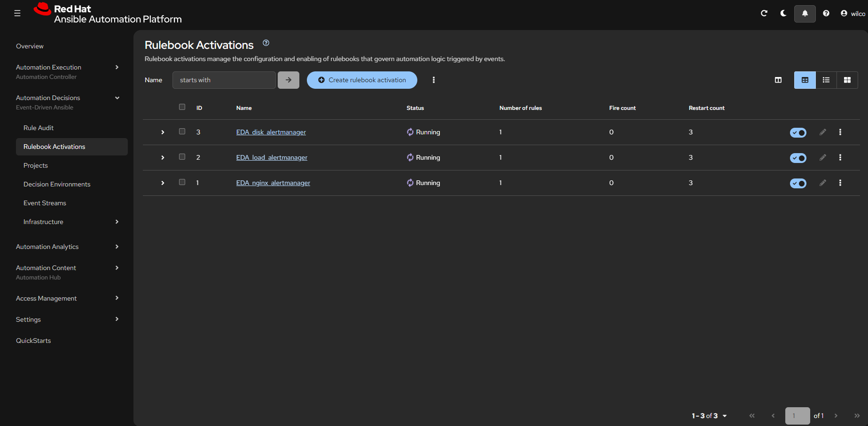This screenshot has height=426, width=868.
Task: Click the help icon beside Rulebook Activations title
Action: tap(266, 43)
